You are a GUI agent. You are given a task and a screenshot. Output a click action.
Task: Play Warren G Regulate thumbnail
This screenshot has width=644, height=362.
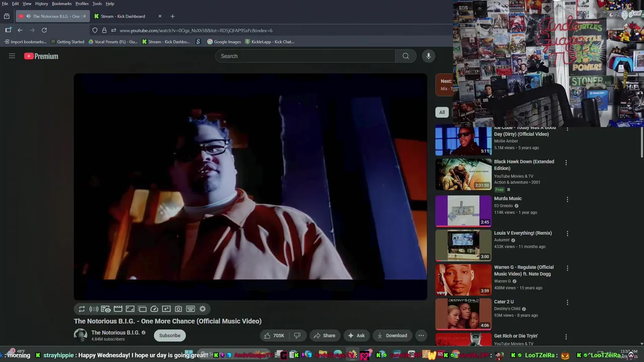(x=463, y=280)
